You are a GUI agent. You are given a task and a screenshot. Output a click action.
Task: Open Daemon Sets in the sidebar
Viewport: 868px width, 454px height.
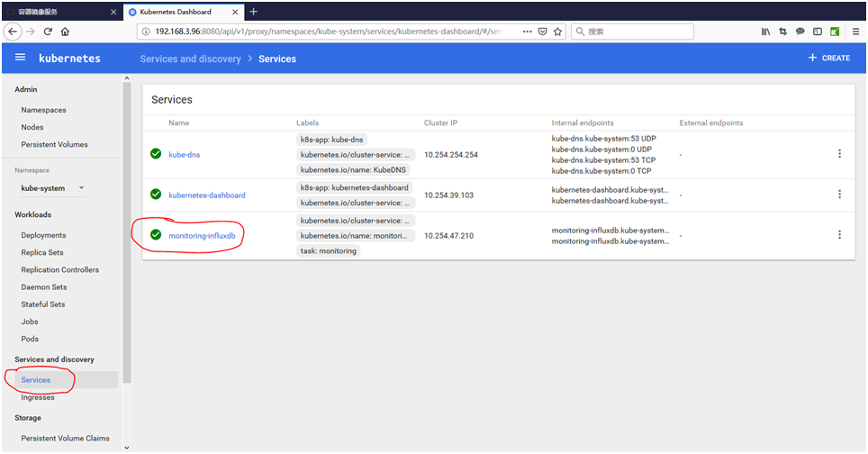pyautogui.click(x=44, y=286)
